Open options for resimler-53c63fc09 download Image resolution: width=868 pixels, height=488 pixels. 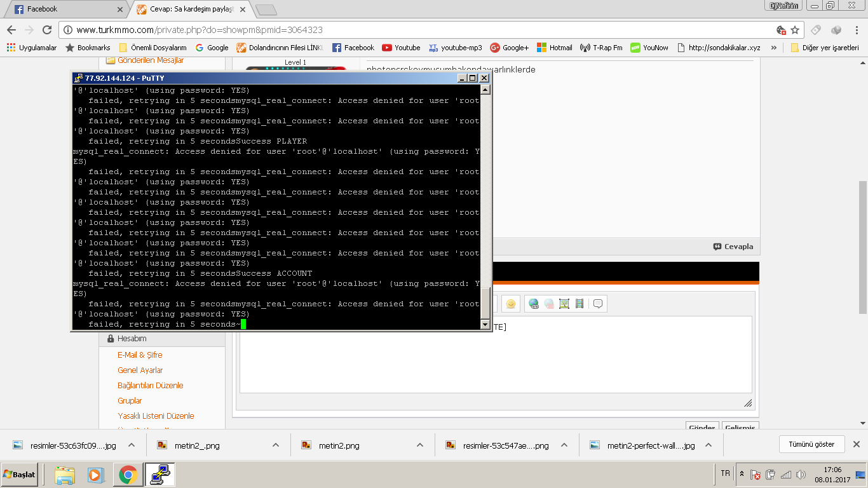[132, 445]
